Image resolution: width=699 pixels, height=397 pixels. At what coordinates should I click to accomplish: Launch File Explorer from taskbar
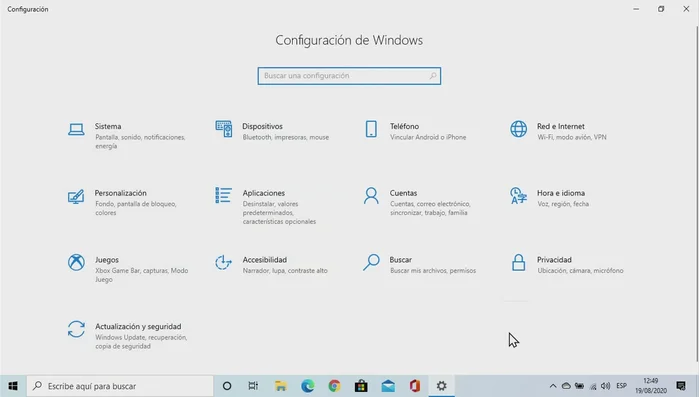point(280,386)
